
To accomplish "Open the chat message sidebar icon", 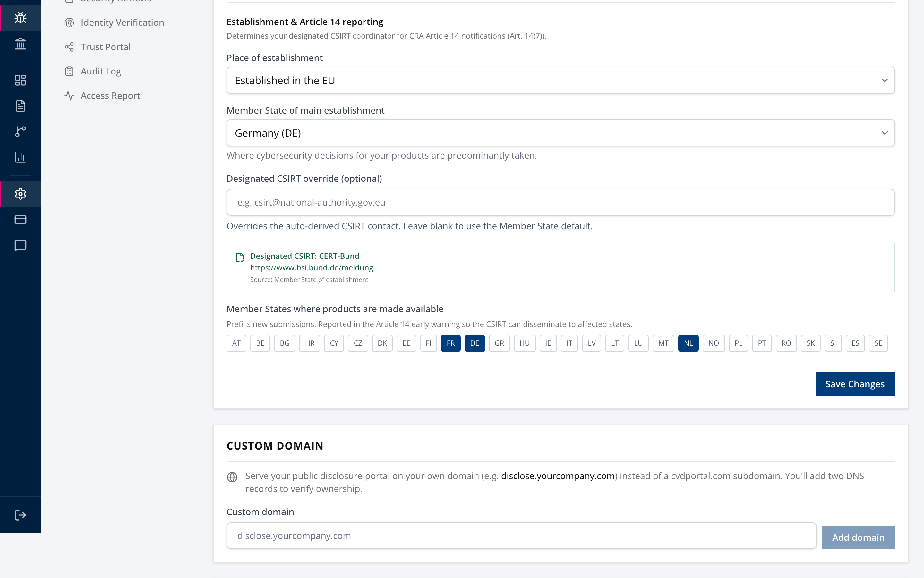I will (20, 245).
